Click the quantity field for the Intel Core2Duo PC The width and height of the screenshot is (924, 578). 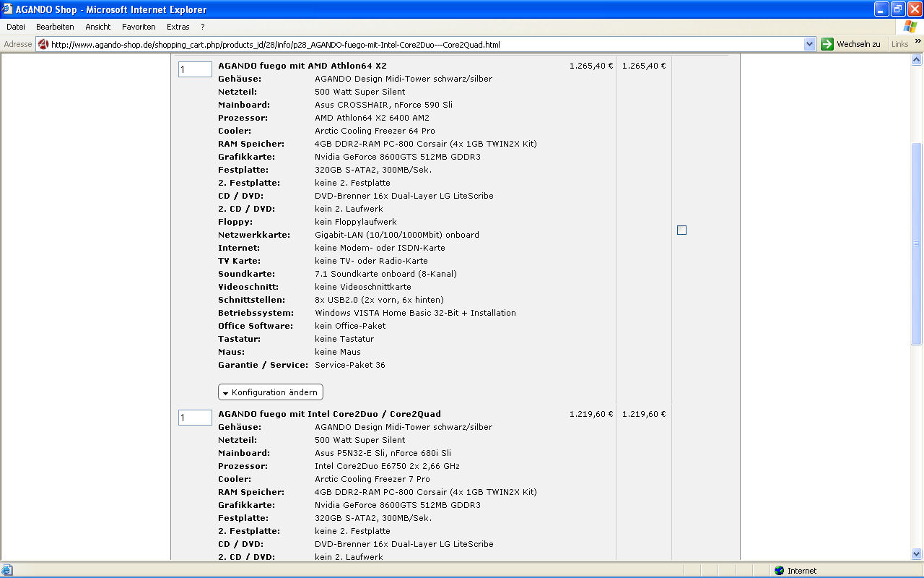click(x=195, y=418)
